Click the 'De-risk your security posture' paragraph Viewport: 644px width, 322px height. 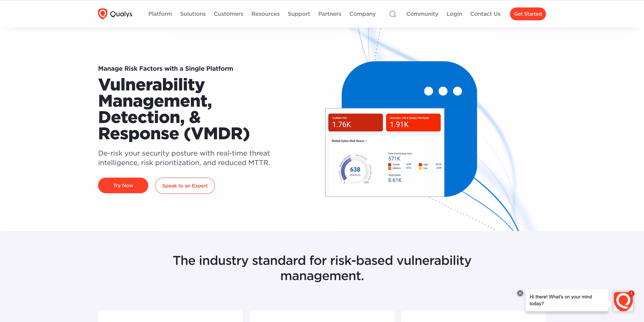184,158
